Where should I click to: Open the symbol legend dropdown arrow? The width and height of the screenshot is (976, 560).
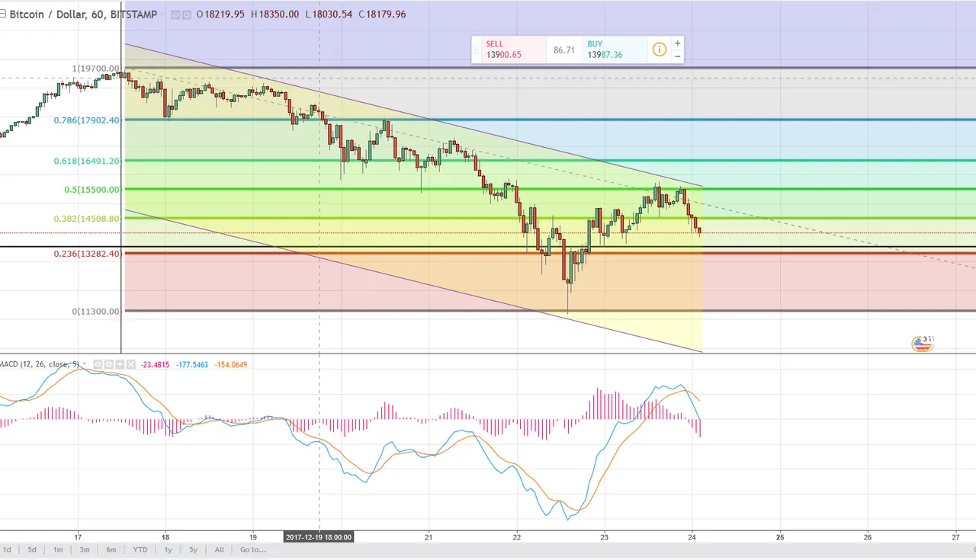[x=163, y=14]
